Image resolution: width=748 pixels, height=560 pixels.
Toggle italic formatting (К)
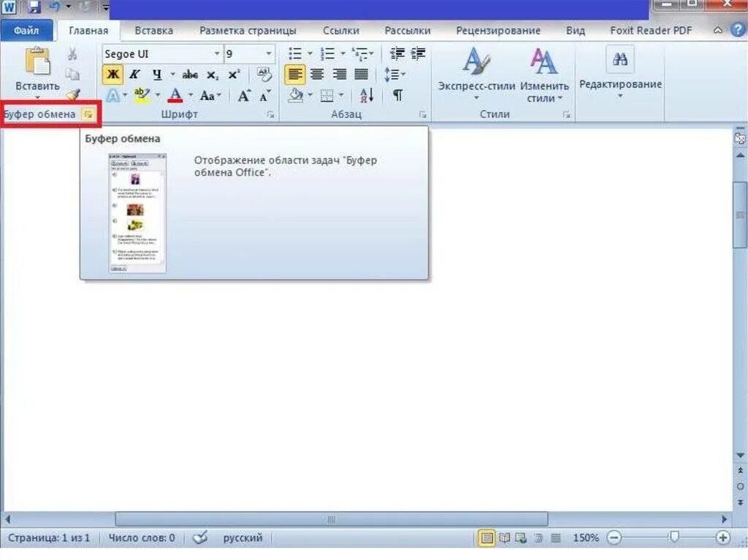pos(135,74)
